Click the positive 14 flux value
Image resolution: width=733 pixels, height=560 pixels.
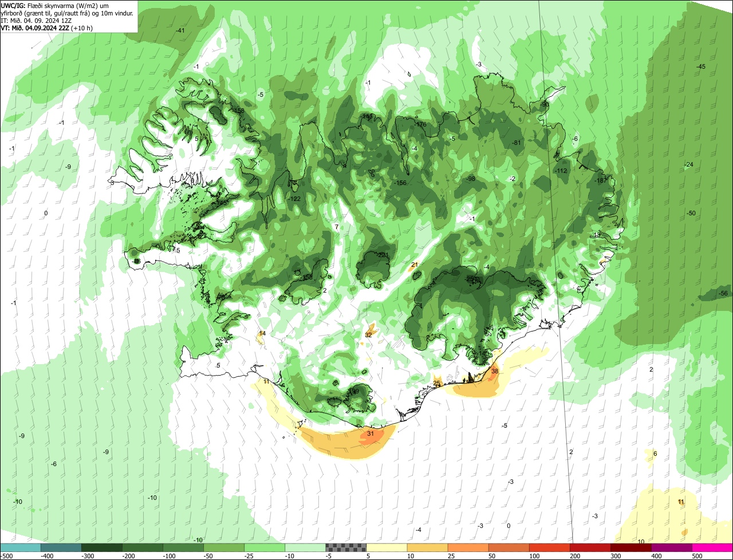click(x=262, y=333)
